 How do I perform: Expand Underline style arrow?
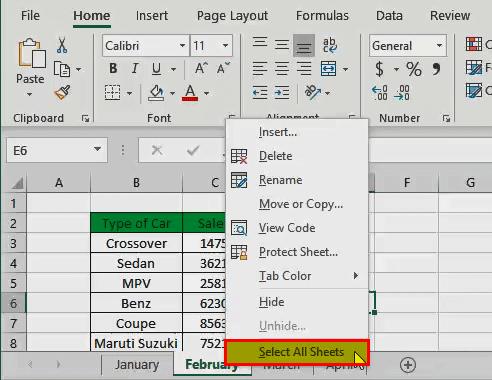[173, 69]
